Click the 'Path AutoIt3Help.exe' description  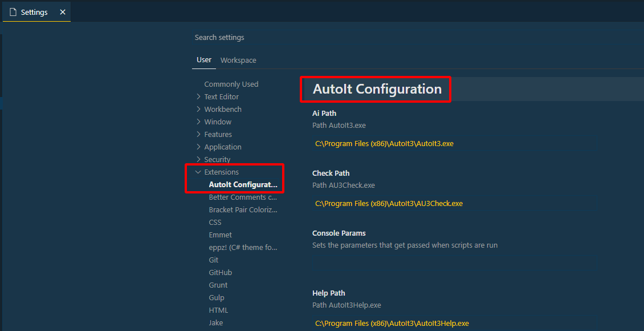(347, 305)
